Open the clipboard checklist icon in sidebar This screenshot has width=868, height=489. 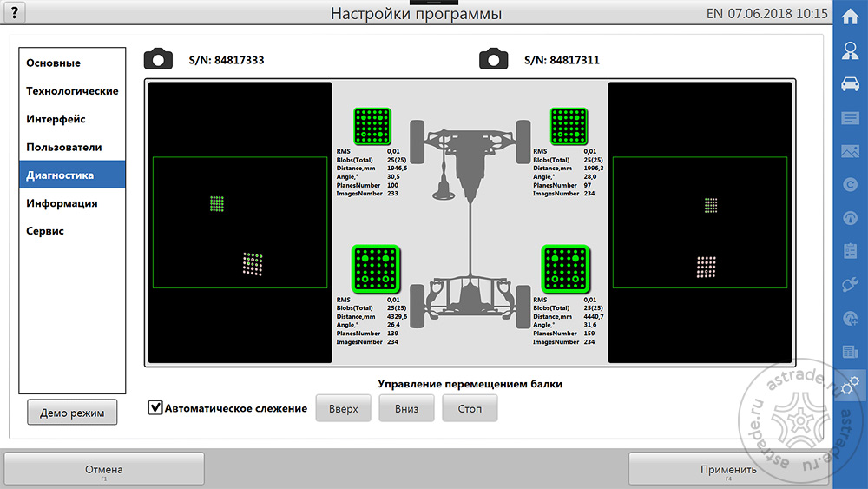[851, 251]
